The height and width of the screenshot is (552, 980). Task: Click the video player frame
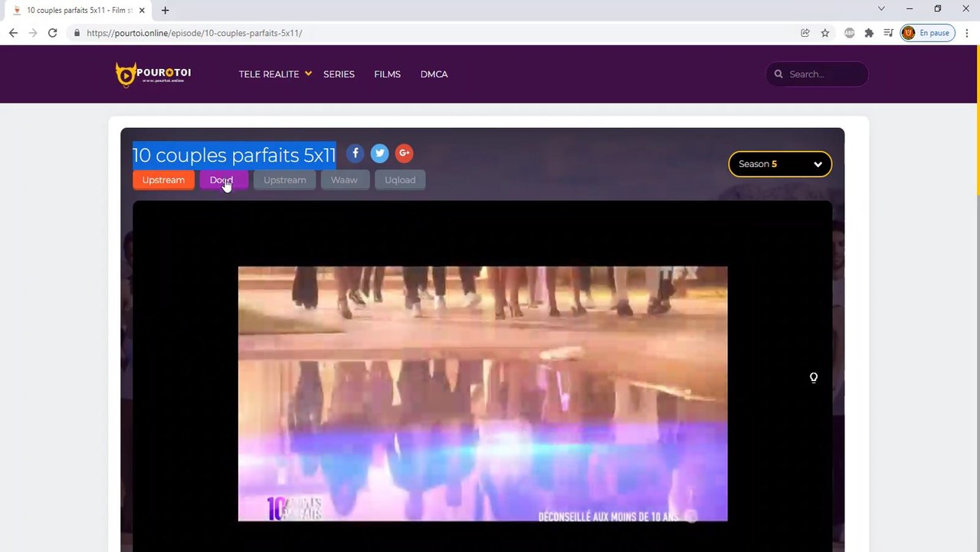482,376
